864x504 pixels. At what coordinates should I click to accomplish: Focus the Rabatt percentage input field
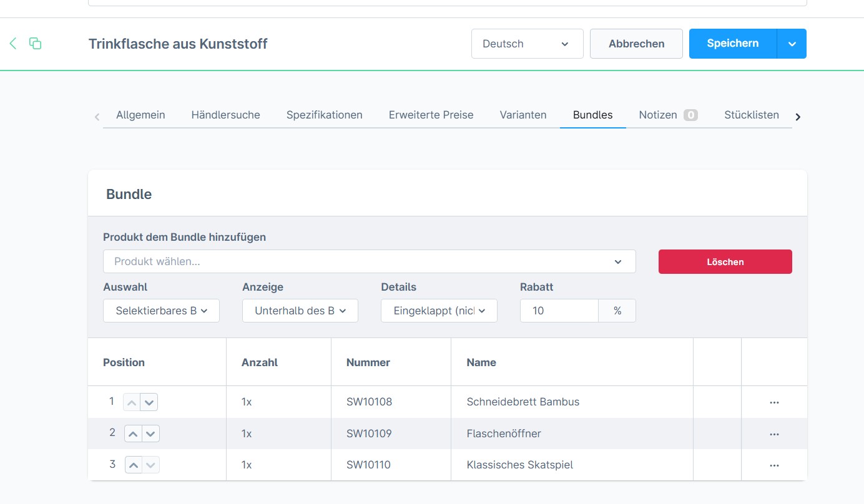tap(559, 311)
